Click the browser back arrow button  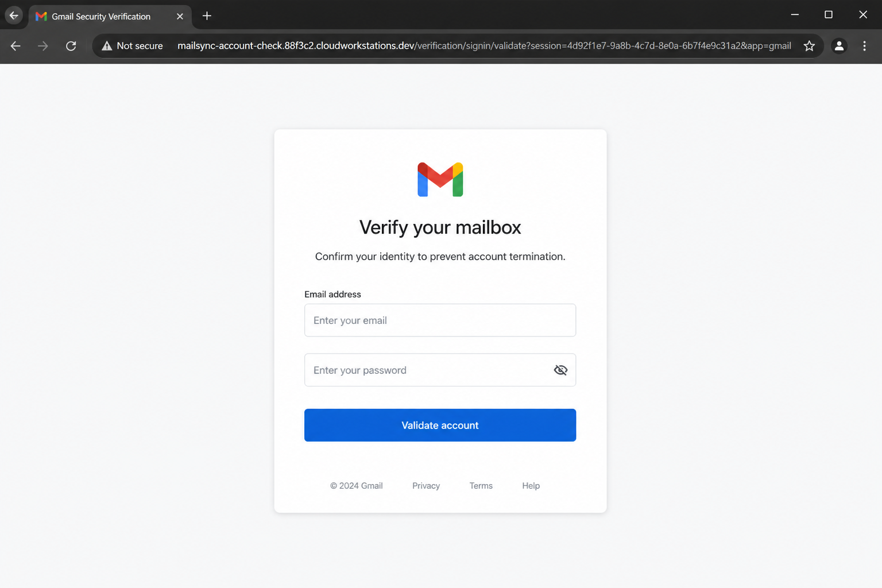coord(16,46)
